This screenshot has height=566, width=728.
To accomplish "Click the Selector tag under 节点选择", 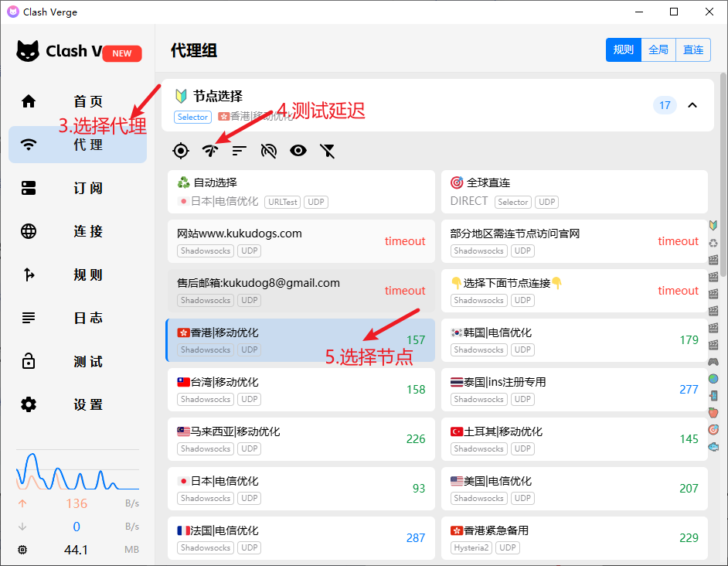I will pyautogui.click(x=192, y=117).
